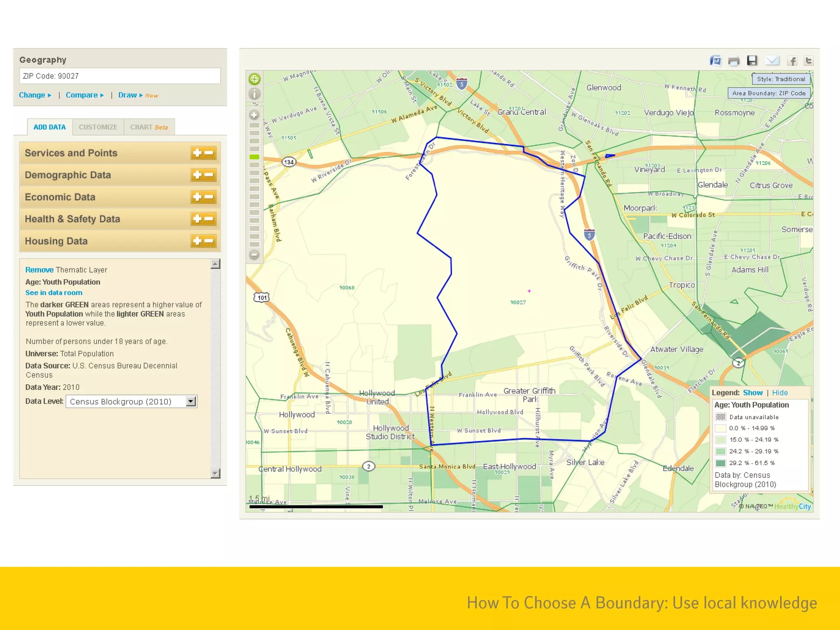Switch to the CUSTOMIZE tab
Screen dimensions: 840x630
(98, 127)
